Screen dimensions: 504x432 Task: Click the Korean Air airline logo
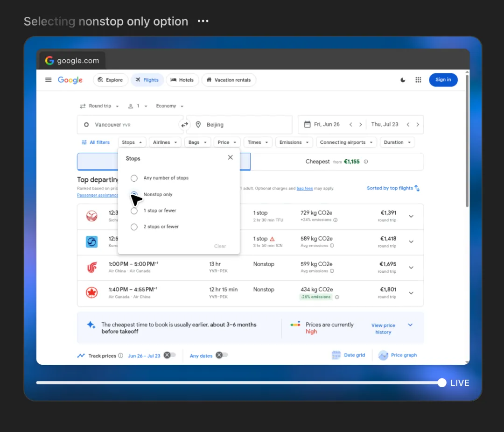tap(91, 241)
